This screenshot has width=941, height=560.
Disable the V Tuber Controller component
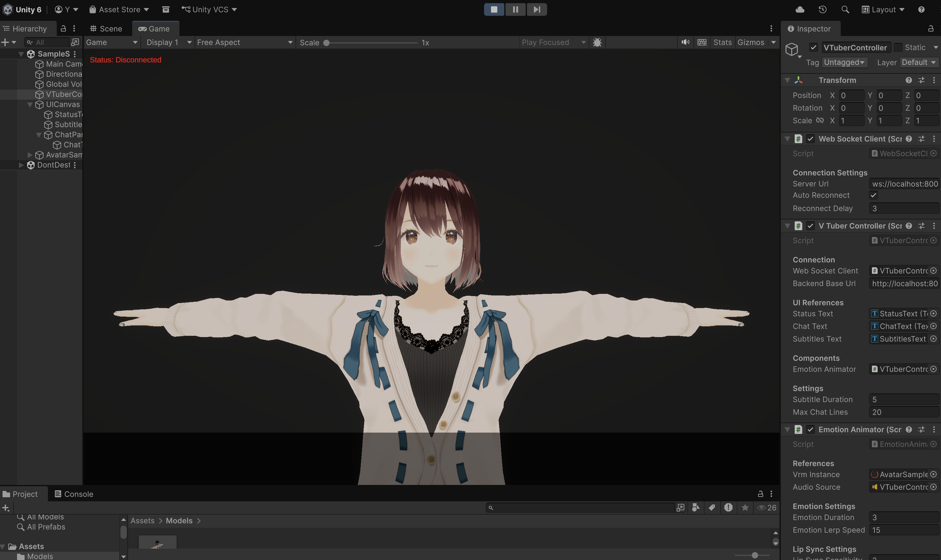[x=811, y=226]
